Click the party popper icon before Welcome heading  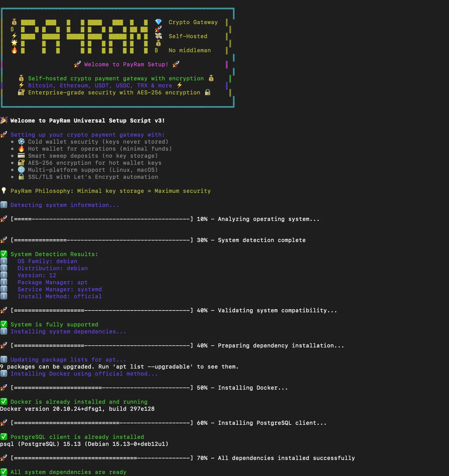point(4,120)
